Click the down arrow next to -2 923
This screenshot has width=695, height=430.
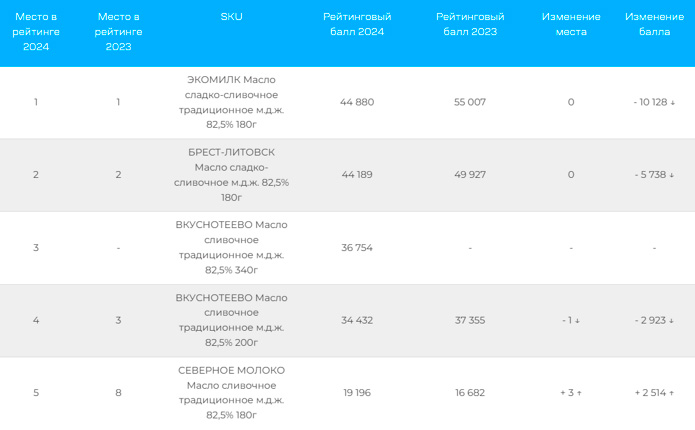[671, 321]
